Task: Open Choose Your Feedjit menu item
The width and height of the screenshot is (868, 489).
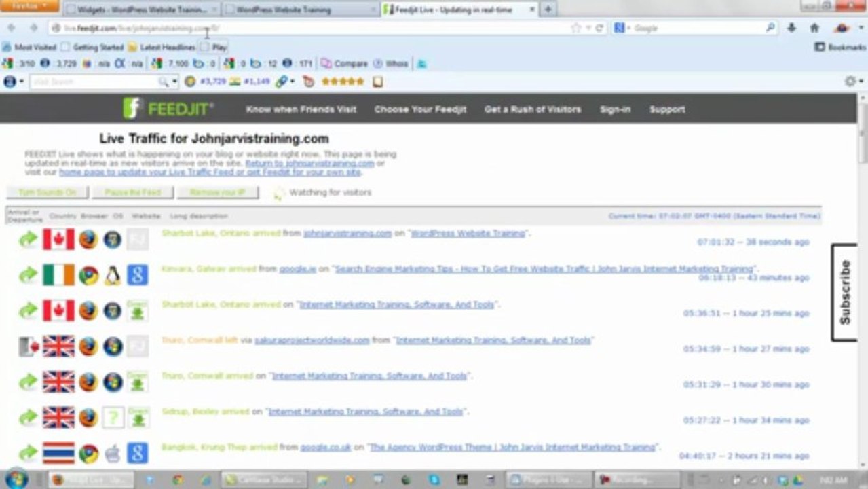Action: pyautogui.click(x=420, y=109)
